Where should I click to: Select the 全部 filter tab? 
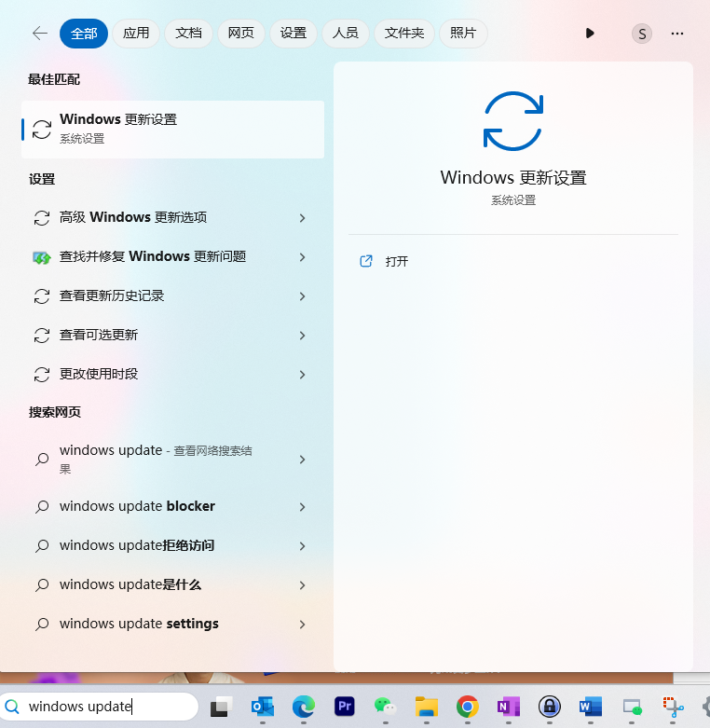tap(84, 34)
